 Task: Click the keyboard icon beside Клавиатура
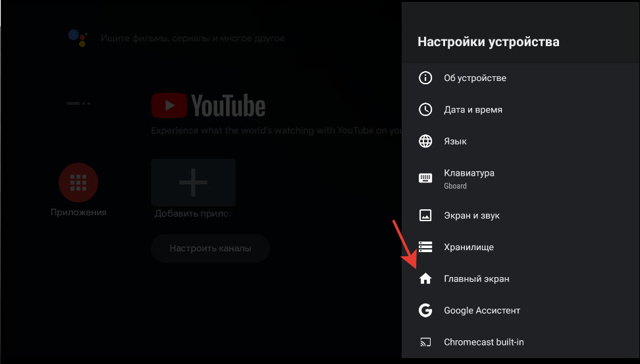[x=425, y=178]
